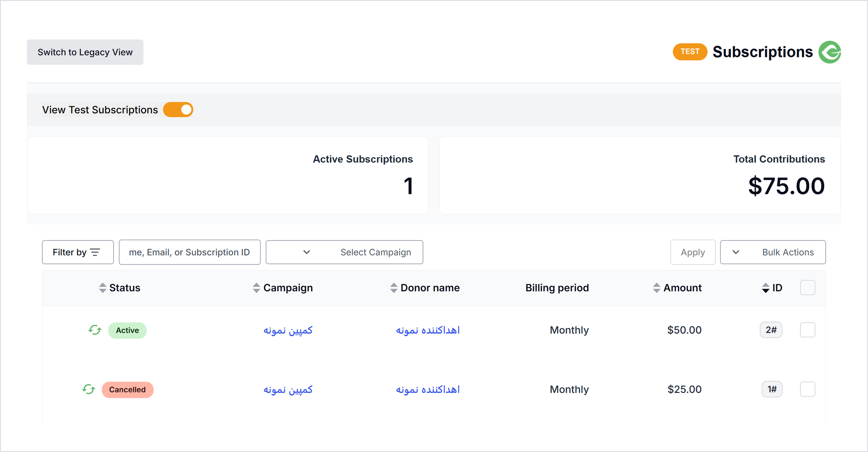Click the Billing period column header
The height and width of the screenshot is (452, 868).
coord(557,288)
